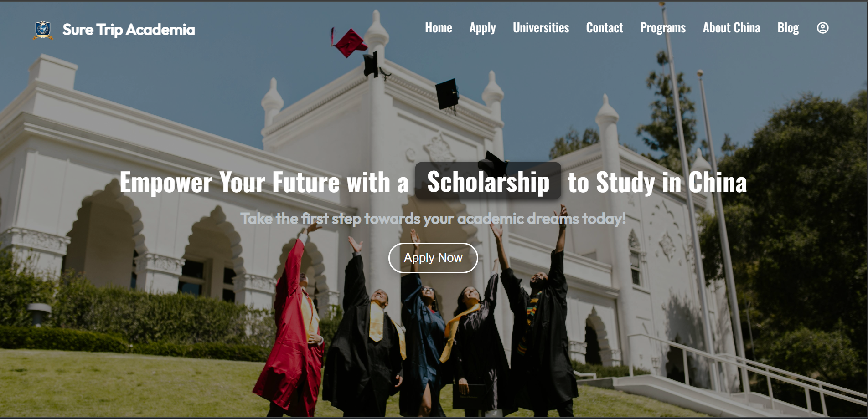Go to the Home page
This screenshot has width=868, height=419.
[439, 28]
